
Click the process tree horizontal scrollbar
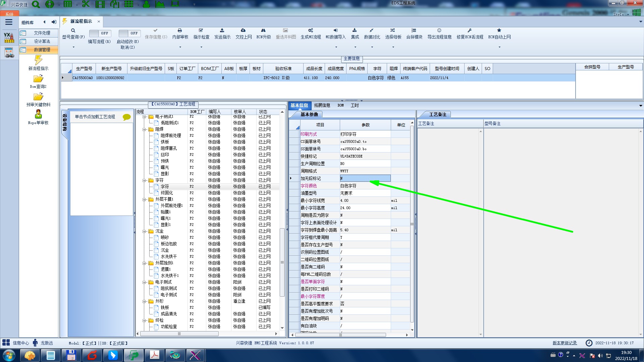tap(179, 334)
